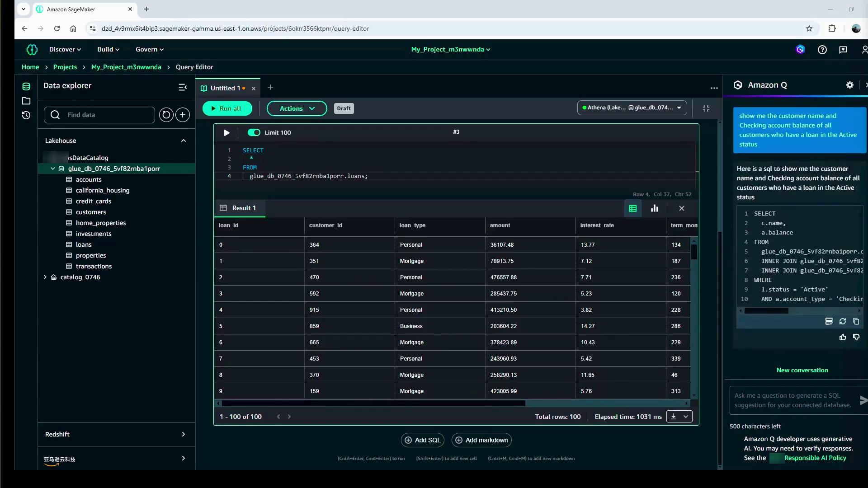Open the query history clock icon
Viewport: 868px width, 488px height.
[x=26, y=115]
